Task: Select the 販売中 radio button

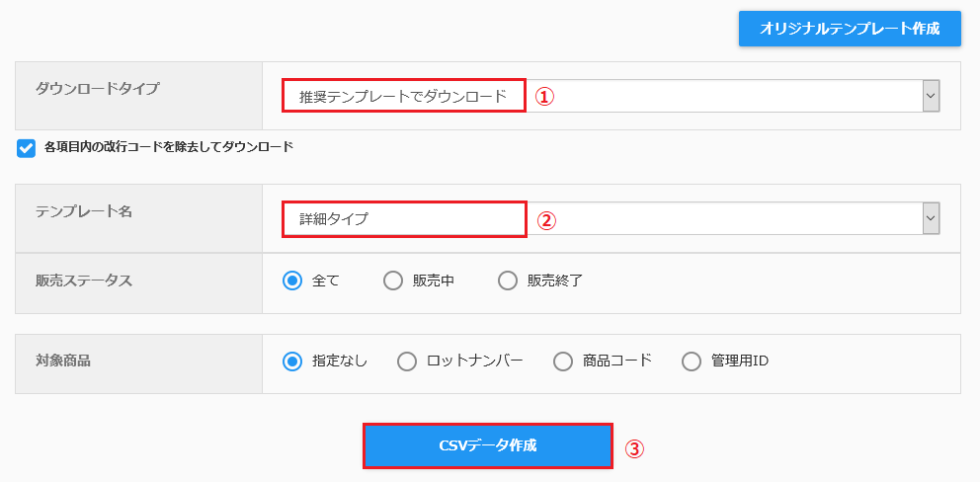Action: (393, 281)
